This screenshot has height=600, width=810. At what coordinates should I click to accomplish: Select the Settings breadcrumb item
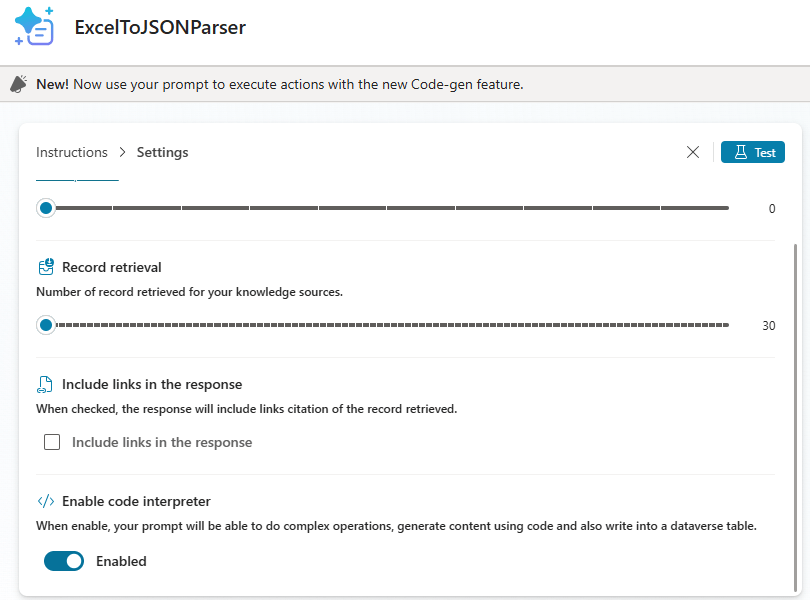tap(162, 152)
